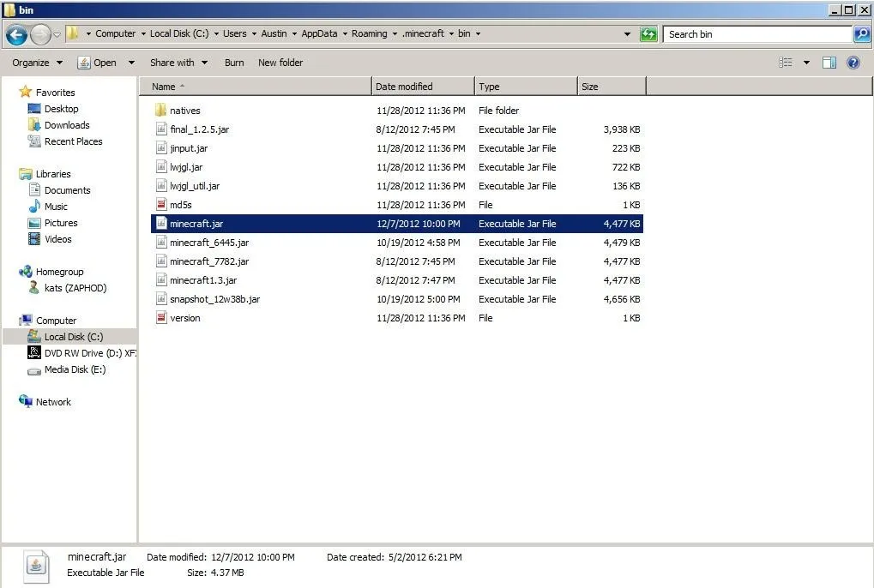Select the lwjgl_util.jar file icon
The height and width of the screenshot is (588, 874).
(x=161, y=186)
